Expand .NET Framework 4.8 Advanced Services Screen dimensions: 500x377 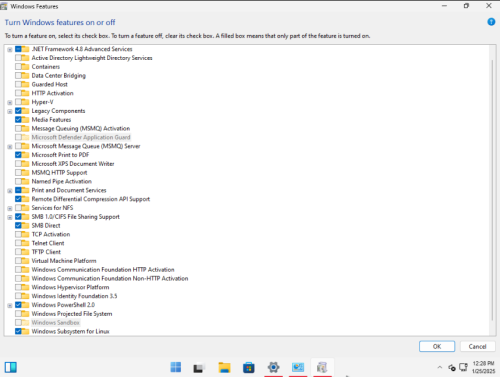[x=10, y=49]
